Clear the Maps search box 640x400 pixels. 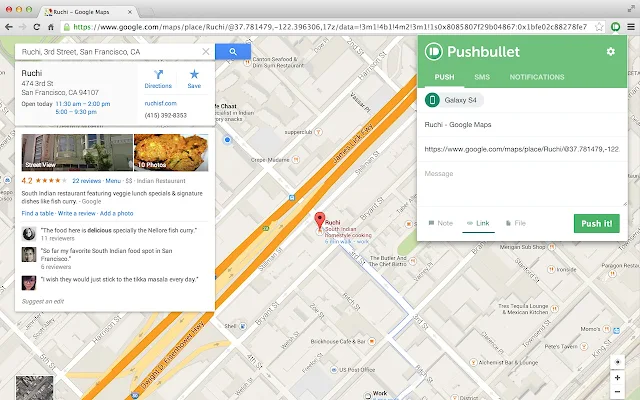click(x=206, y=51)
